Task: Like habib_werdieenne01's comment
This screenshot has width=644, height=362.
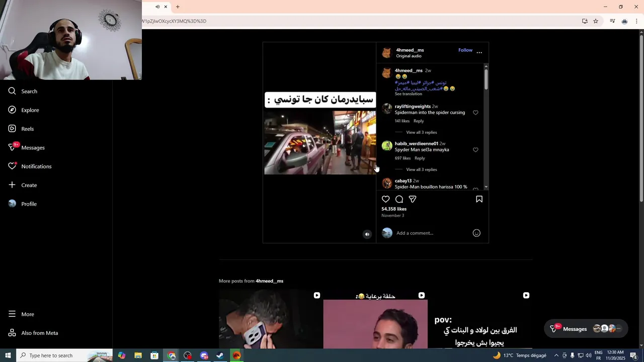Action: pyautogui.click(x=475, y=150)
